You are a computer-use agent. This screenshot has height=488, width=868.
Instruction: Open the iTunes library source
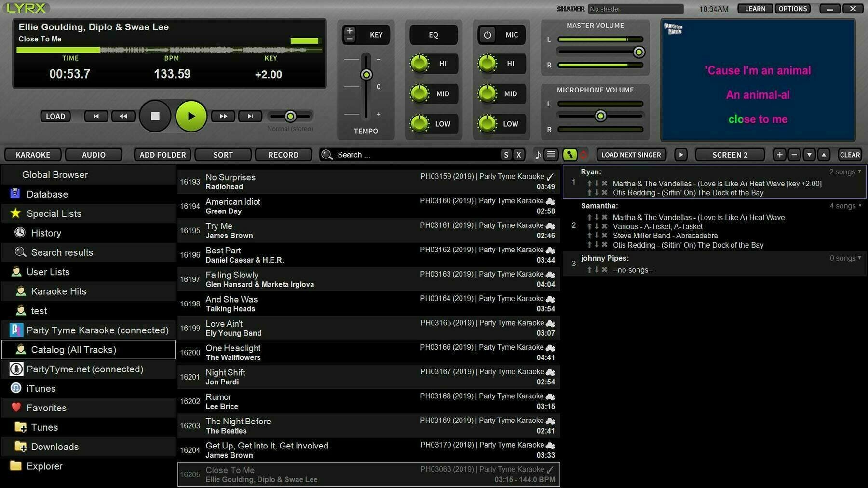pyautogui.click(x=41, y=388)
